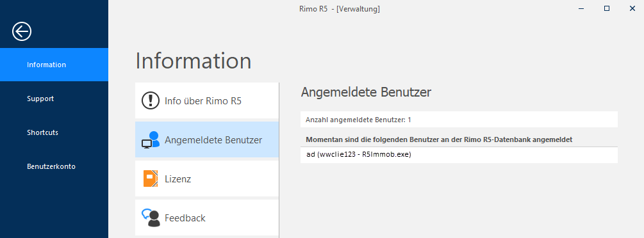The height and width of the screenshot is (238, 644).
Task: Open Benutzerkonto in the sidebar
Action: click(54, 166)
